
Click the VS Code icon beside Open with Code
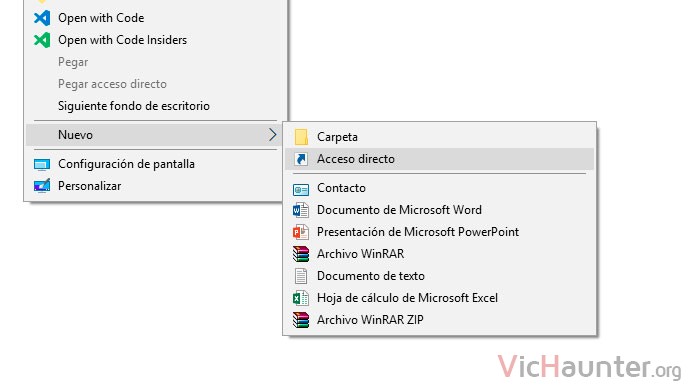pyautogui.click(x=42, y=18)
